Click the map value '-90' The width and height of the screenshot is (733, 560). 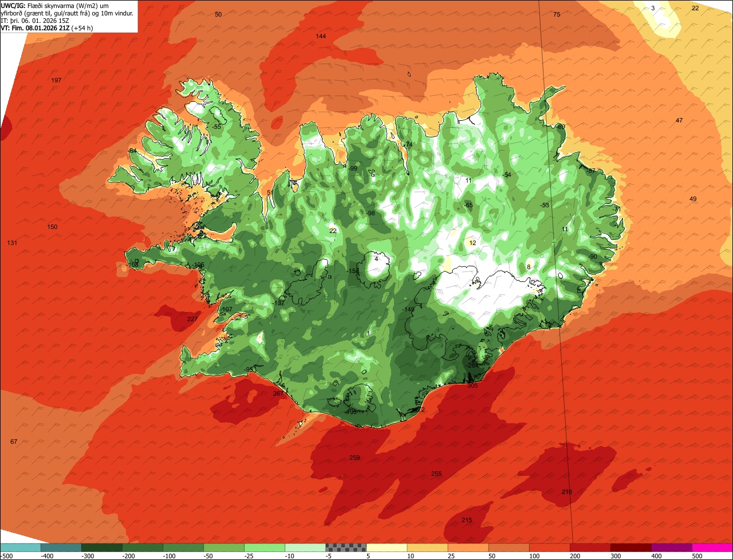[593, 257]
